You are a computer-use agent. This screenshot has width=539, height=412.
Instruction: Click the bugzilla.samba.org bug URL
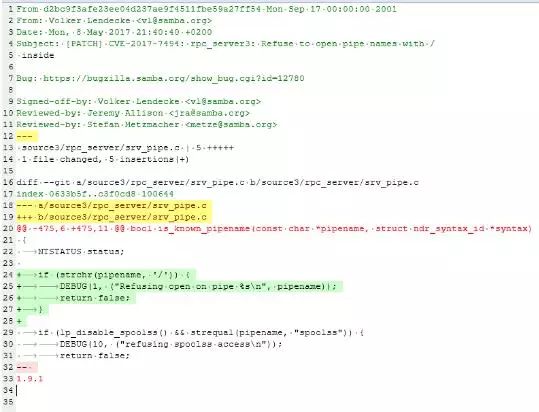point(174,78)
